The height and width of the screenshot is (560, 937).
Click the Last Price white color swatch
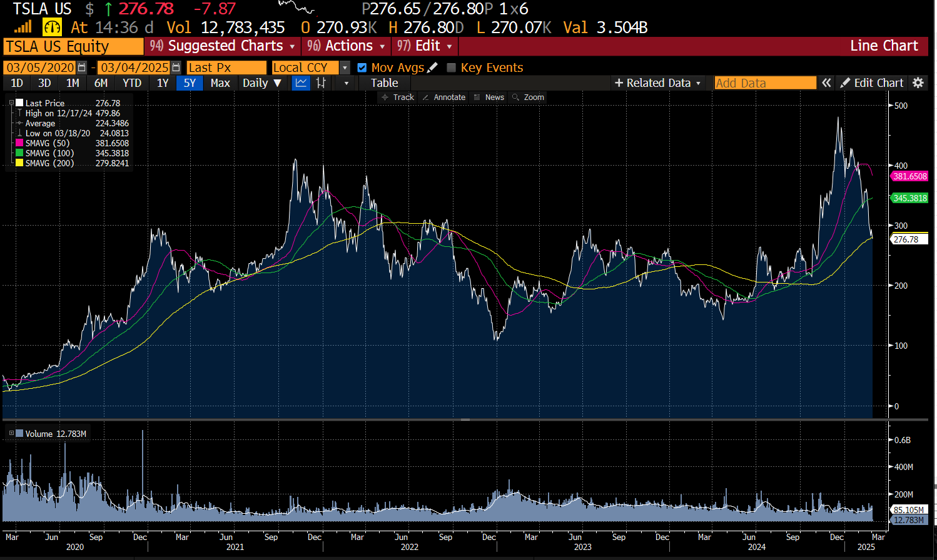pyautogui.click(x=19, y=103)
